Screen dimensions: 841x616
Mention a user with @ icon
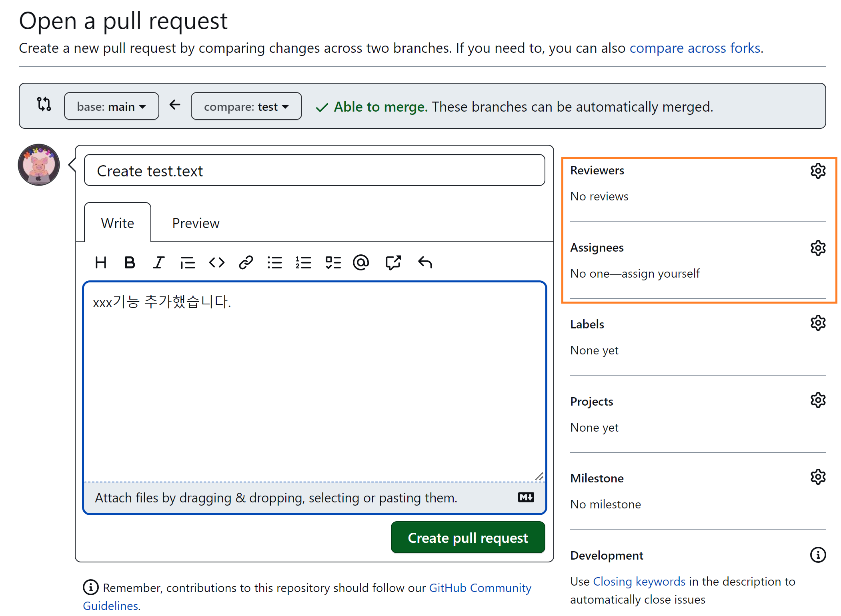[361, 263]
